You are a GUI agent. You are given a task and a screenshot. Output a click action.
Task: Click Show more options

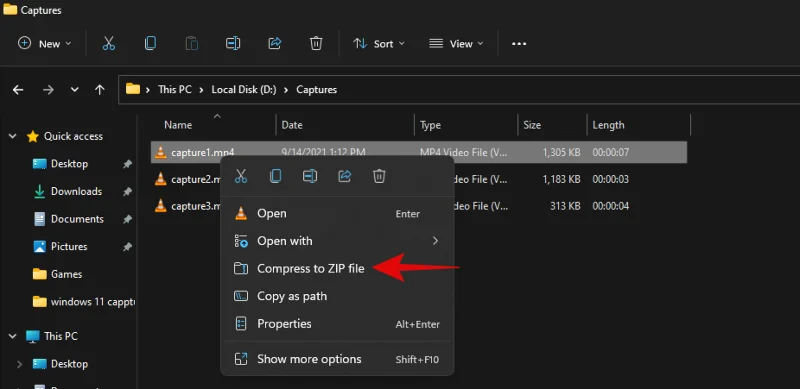pyautogui.click(x=337, y=359)
